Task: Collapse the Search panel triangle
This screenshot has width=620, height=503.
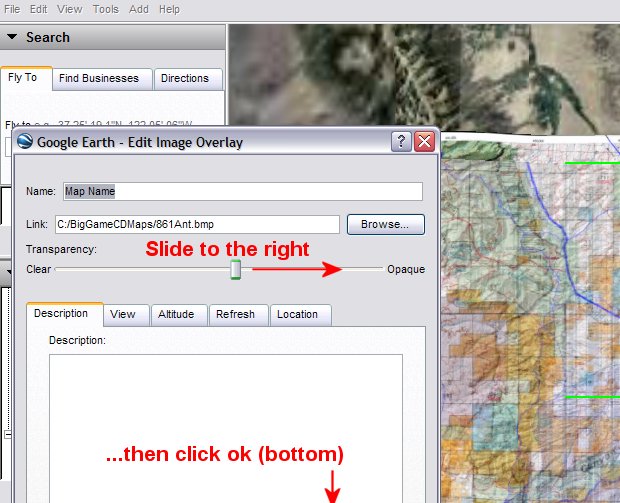Action: 12,37
